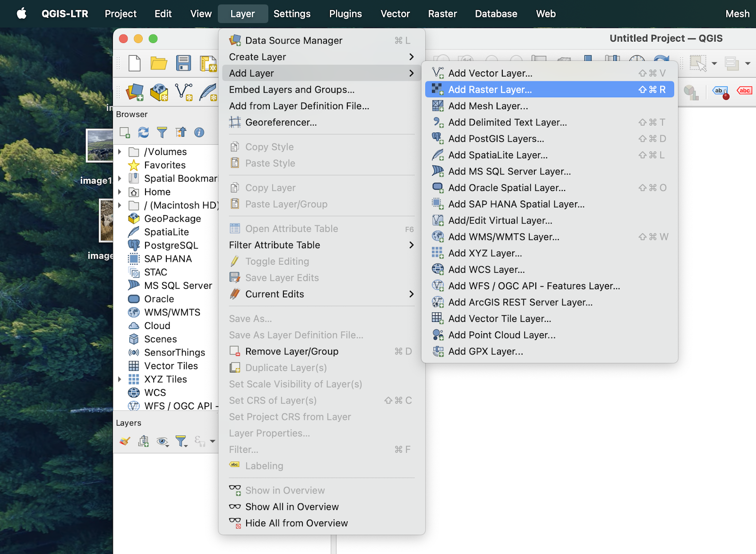Open Layer Styling panel paintbrush icon
The image size is (756, 554).
pyautogui.click(x=125, y=441)
